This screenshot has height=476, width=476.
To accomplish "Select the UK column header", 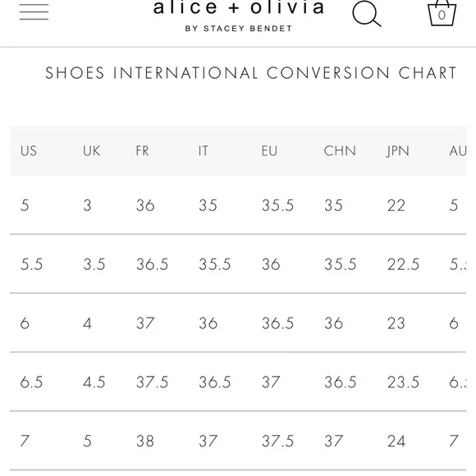I will click(91, 151).
